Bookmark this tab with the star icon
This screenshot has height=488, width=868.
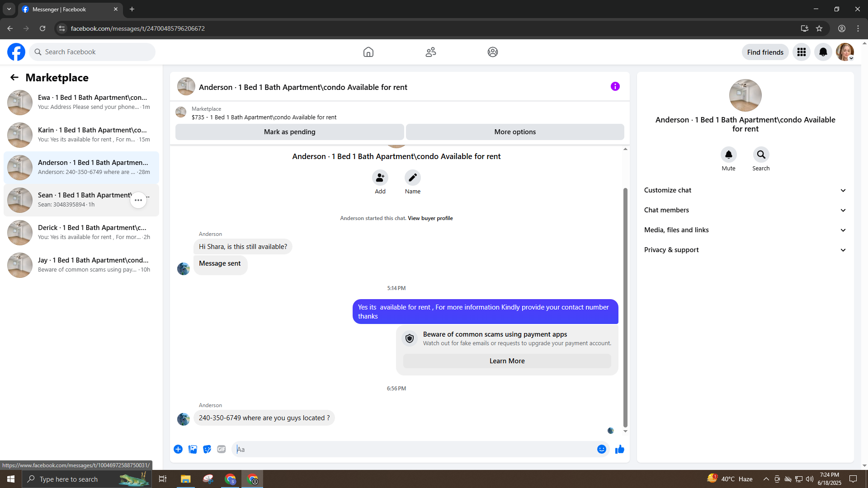(x=819, y=28)
